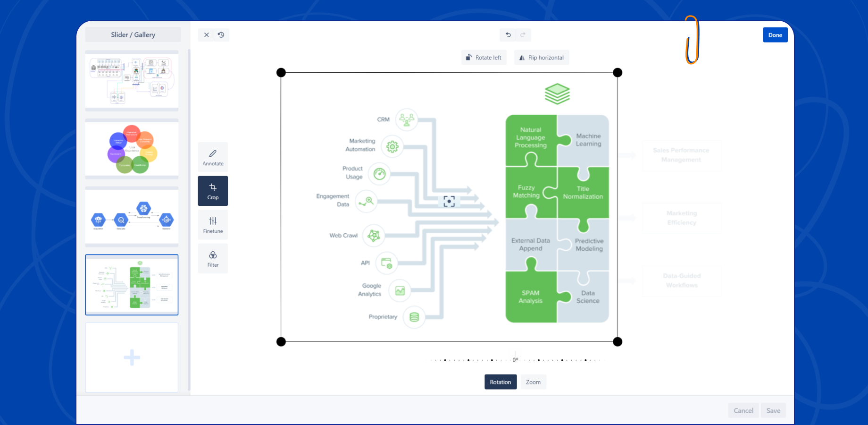Open the Finetune adjustments panel
The height and width of the screenshot is (425, 868).
pyautogui.click(x=213, y=224)
